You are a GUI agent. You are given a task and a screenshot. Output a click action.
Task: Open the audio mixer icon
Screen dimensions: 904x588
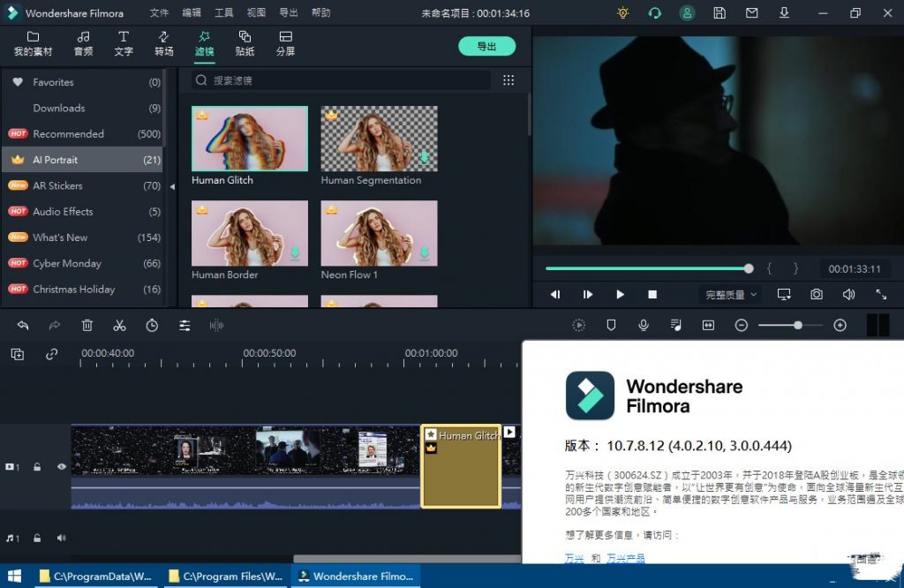[x=675, y=325]
